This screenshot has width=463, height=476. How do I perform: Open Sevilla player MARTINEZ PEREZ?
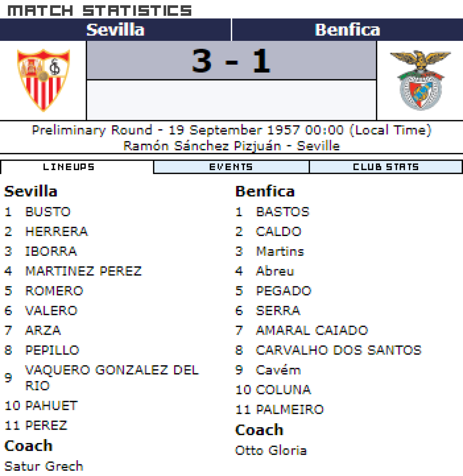point(83,271)
